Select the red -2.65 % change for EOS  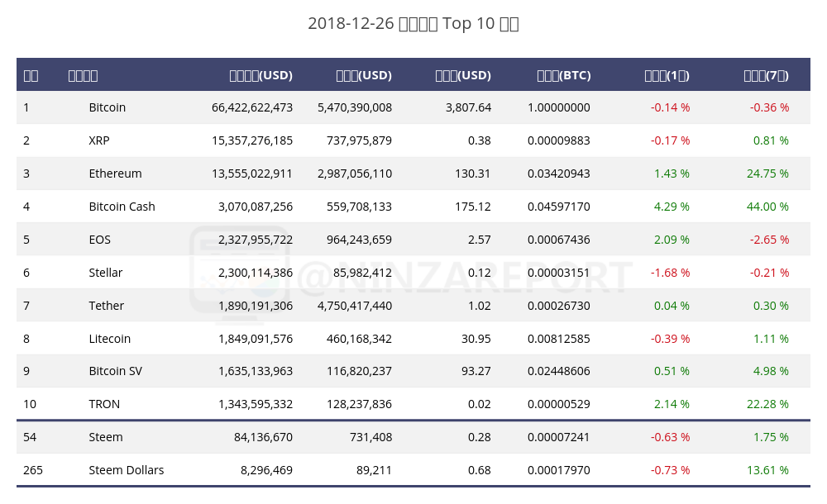click(x=769, y=240)
